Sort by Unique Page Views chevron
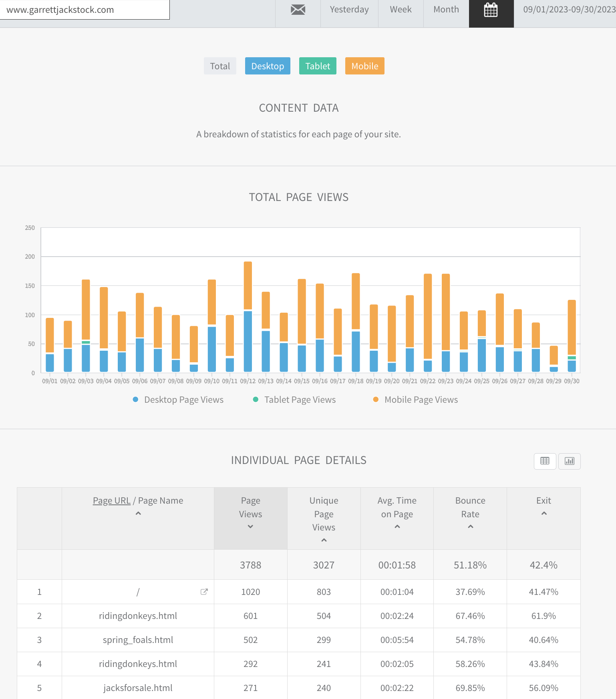This screenshot has width=616, height=699. 324,540
